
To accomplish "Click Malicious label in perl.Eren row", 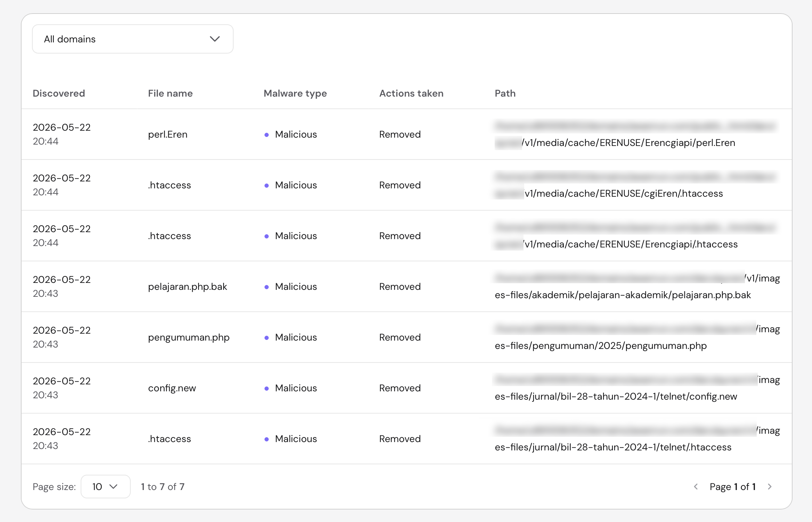I will pyautogui.click(x=296, y=134).
